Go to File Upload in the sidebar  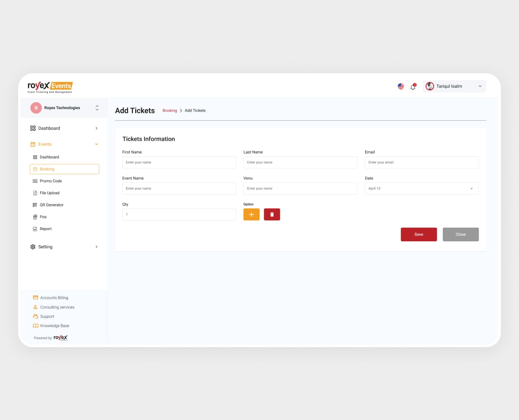[49, 193]
